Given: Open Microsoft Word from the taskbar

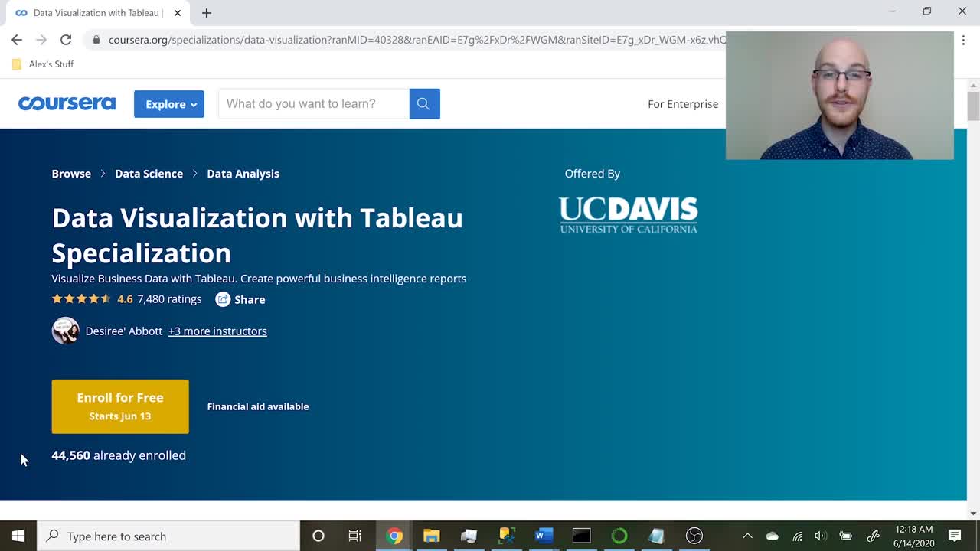Looking at the screenshot, I should coord(544,536).
